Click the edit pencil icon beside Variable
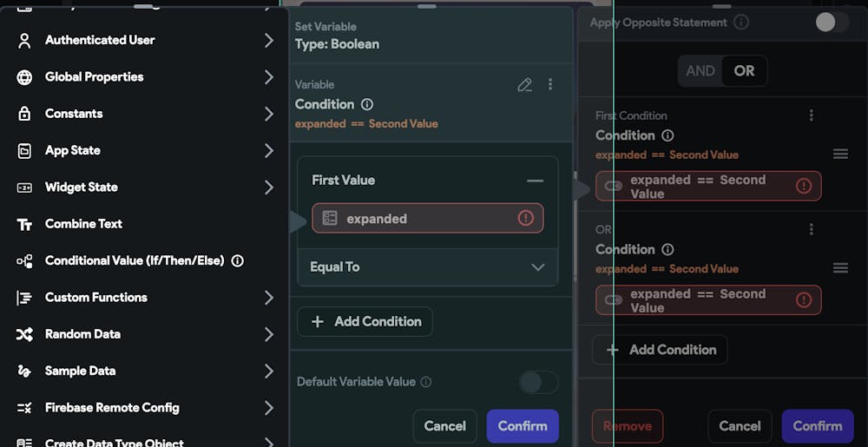The image size is (868, 447). [524, 85]
